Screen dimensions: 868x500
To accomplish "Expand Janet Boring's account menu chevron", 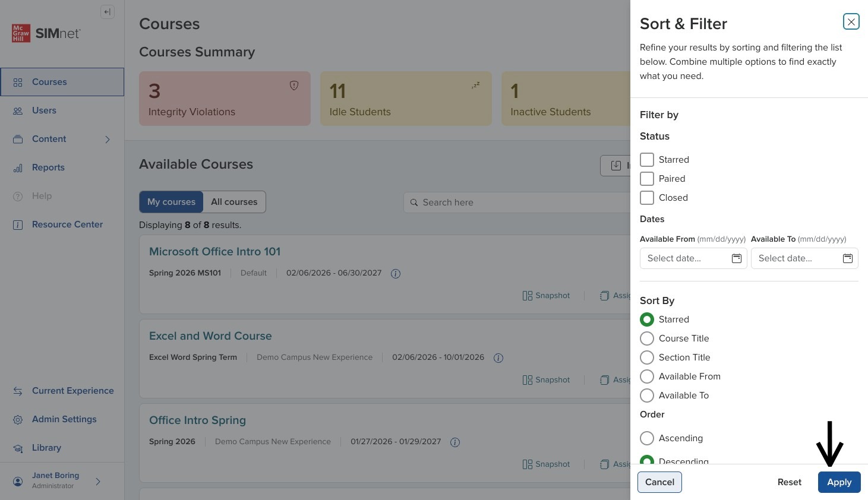I will 98,482.
